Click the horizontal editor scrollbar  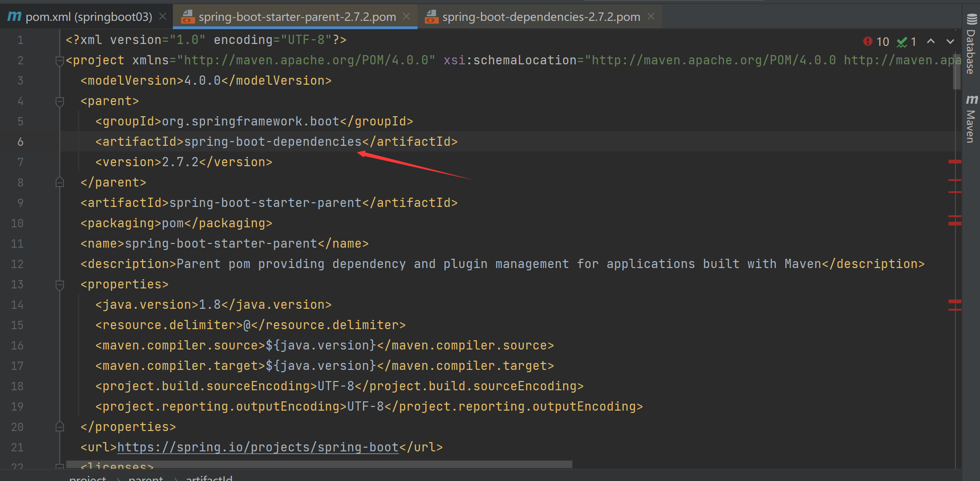pyautogui.click(x=319, y=464)
